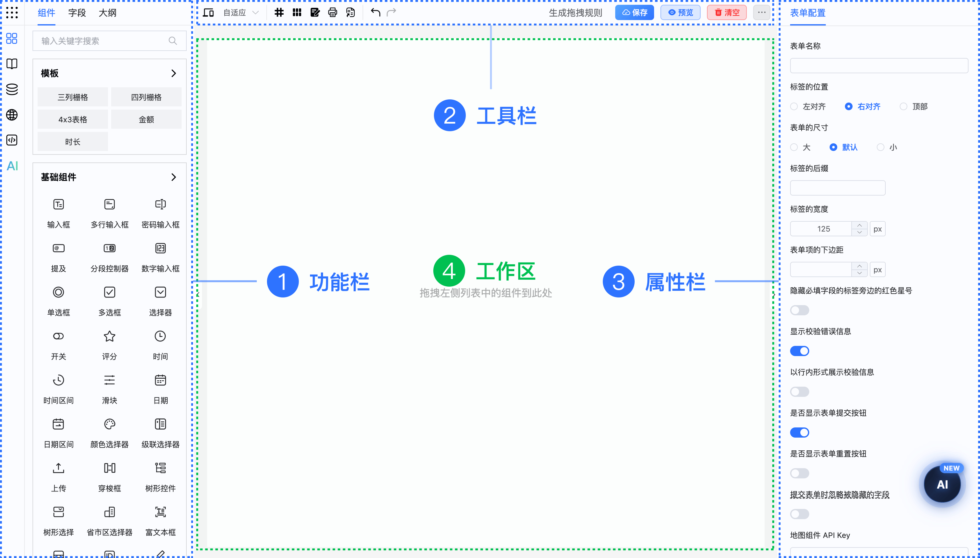Image resolution: width=980 pixels, height=558 pixels.
Task: Switch to the 大纲 tab
Action: [108, 13]
